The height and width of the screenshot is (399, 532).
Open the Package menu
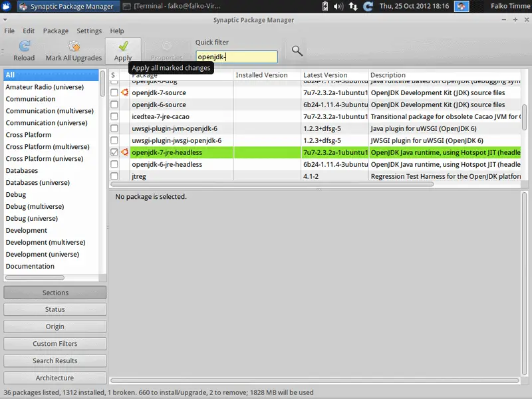[56, 31]
